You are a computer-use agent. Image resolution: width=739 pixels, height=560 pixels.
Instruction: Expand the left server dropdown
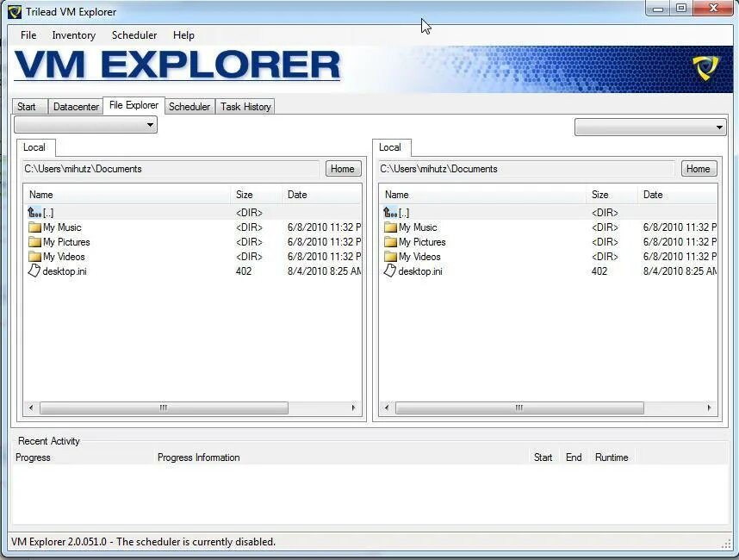pos(86,125)
